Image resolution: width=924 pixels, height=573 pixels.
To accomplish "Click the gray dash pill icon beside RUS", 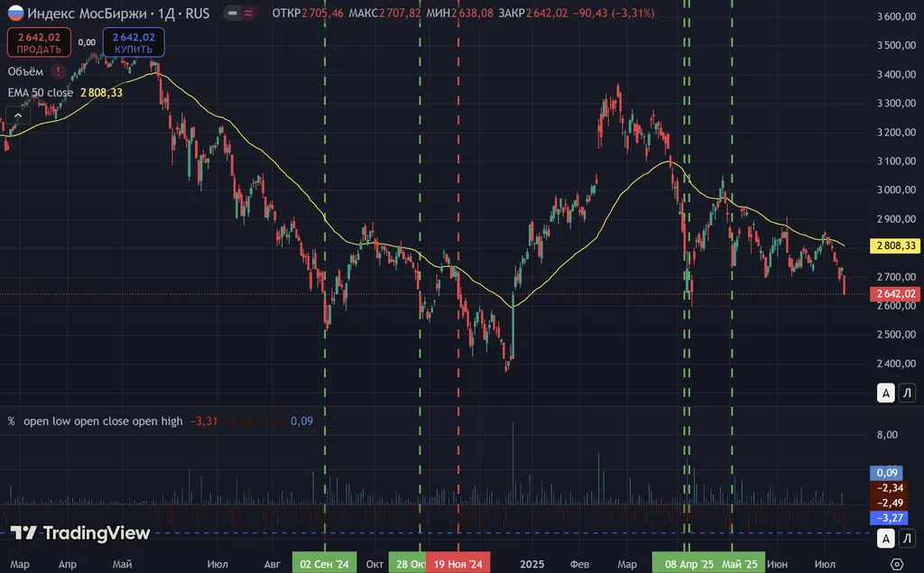I will [233, 13].
